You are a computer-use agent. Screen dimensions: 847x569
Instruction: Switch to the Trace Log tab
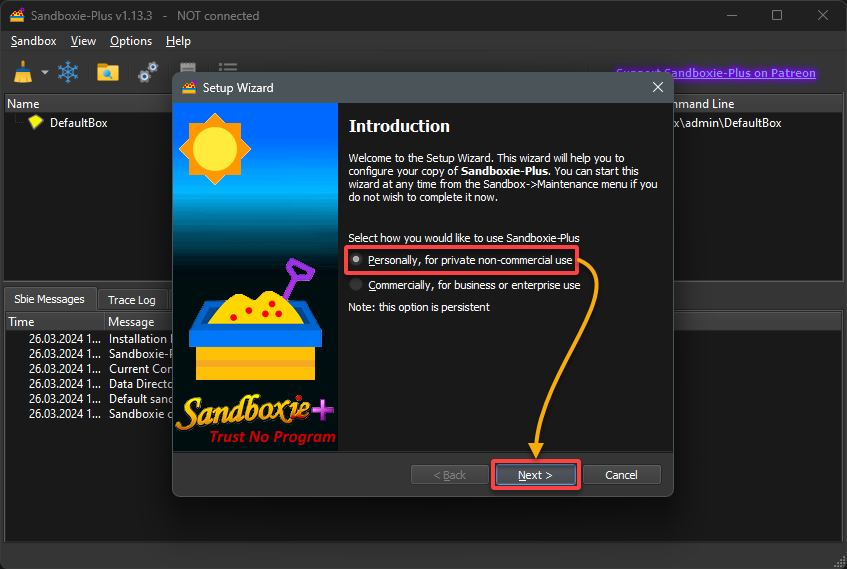132,300
